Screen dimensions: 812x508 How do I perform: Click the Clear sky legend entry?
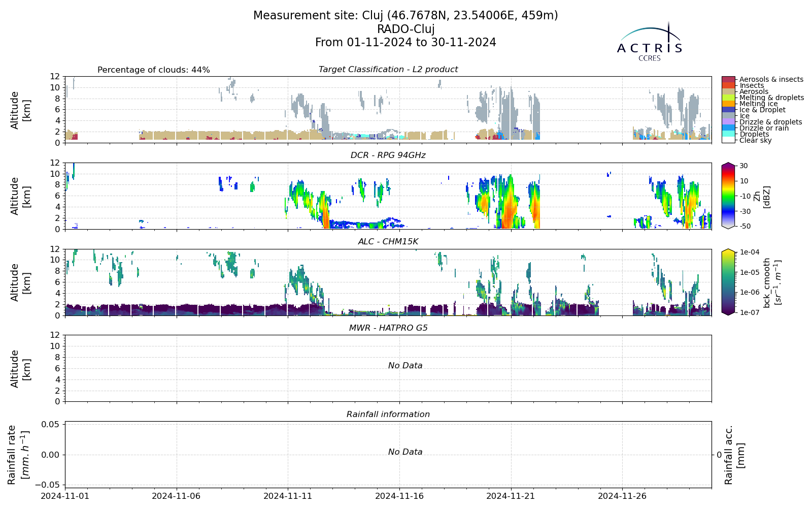click(755, 141)
